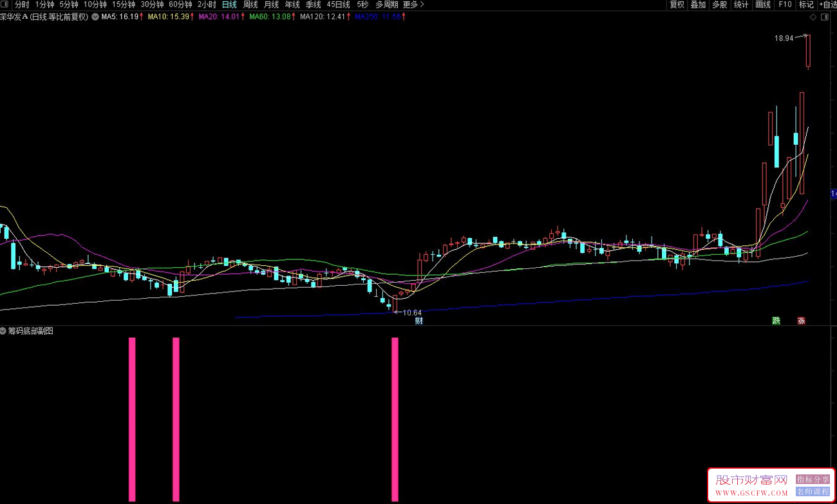This screenshot has height=504, width=837.
Task: Click the red 涨 indicator marker
Action: [802, 321]
